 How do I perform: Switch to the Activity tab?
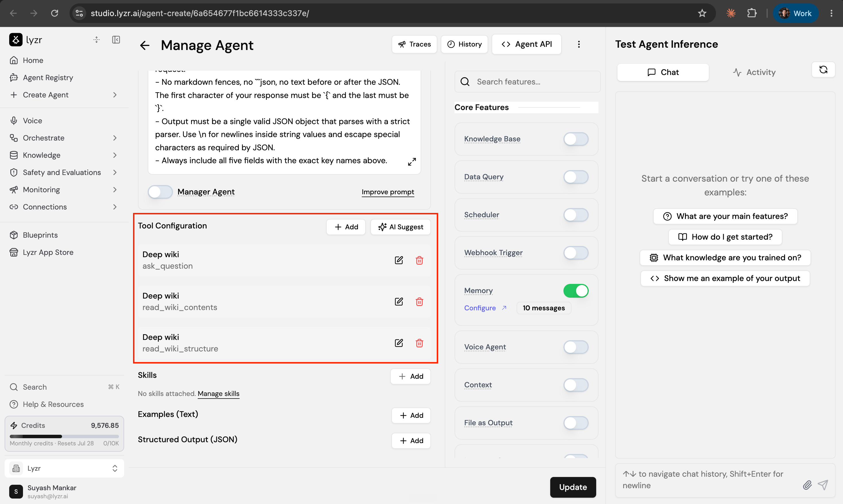point(754,72)
